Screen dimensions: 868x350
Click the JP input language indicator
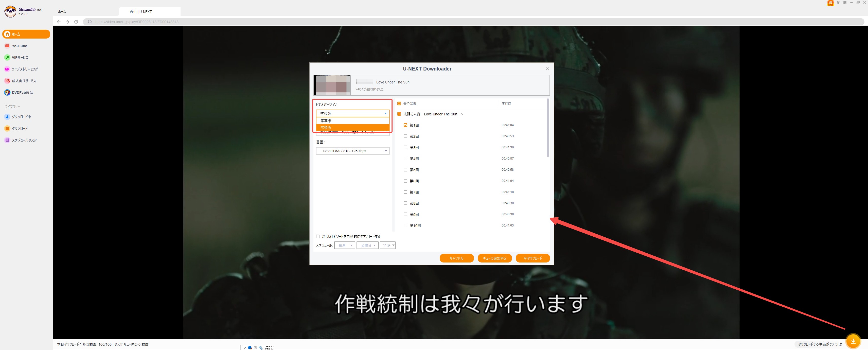point(244,348)
